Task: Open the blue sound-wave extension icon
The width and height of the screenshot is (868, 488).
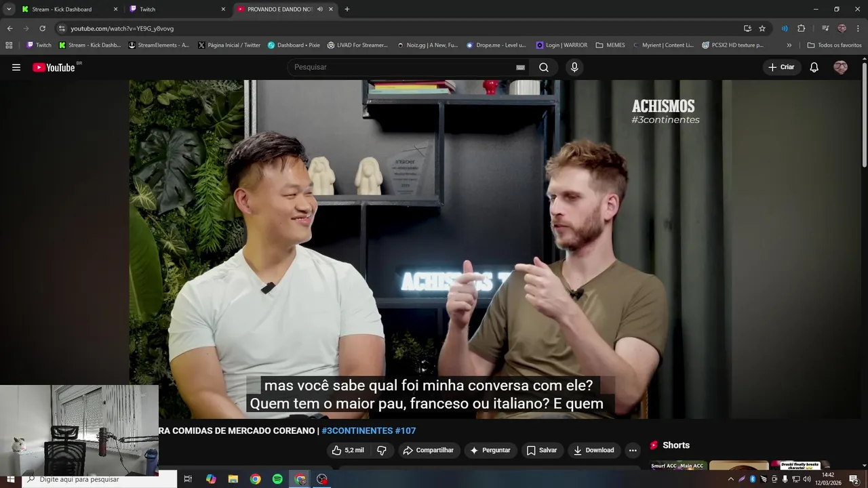Action: tap(785, 28)
